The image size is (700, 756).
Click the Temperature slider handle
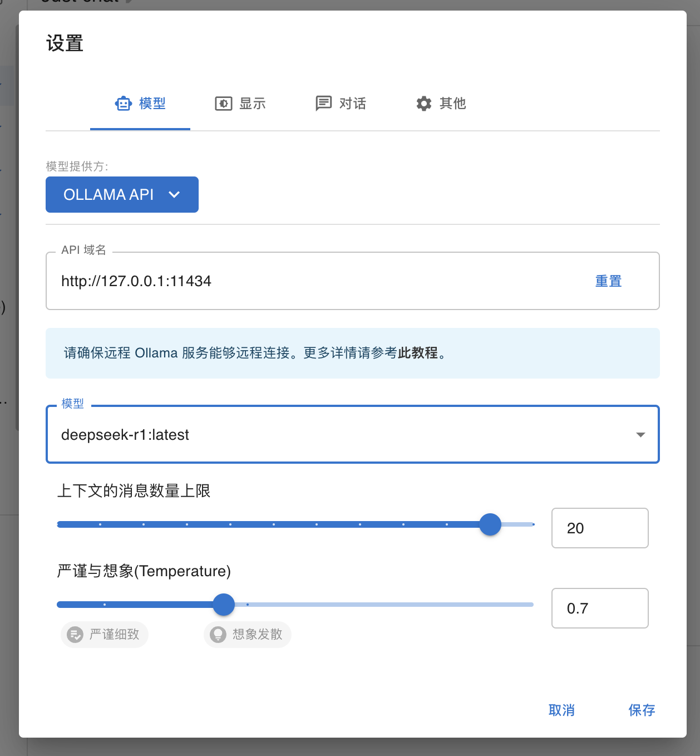point(224,605)
